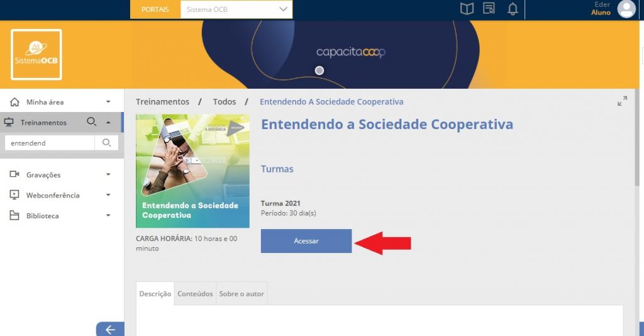Open the user profile avatar
The width and height of the screenshot is (644, 336).
626,9
